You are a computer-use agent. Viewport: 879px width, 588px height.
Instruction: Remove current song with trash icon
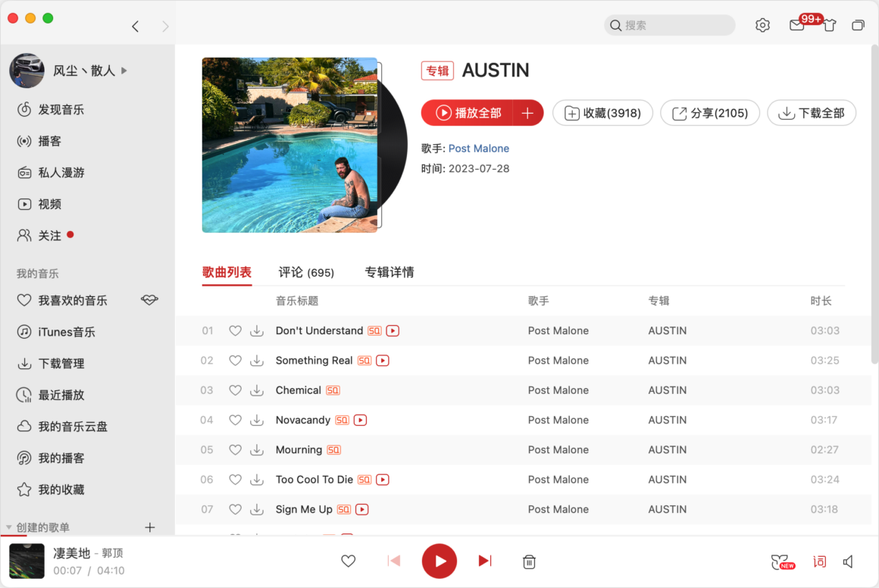pyautogui.click(x=529, y=561)
